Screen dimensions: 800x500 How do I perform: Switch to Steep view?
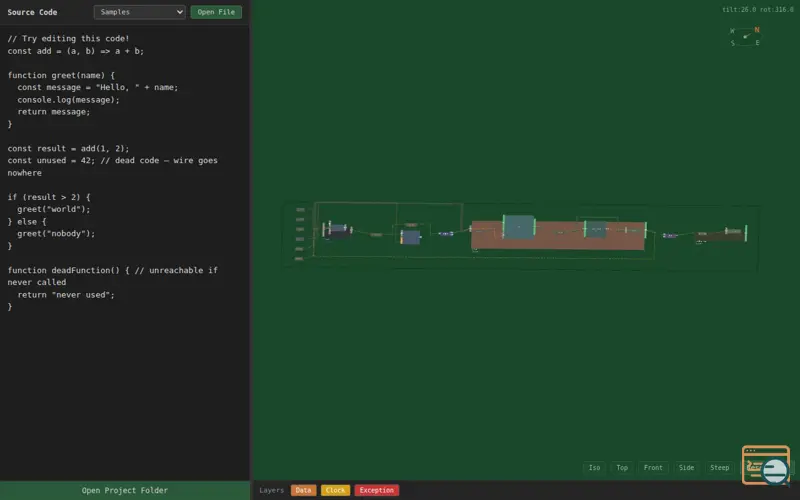click(x=719, y=467)
